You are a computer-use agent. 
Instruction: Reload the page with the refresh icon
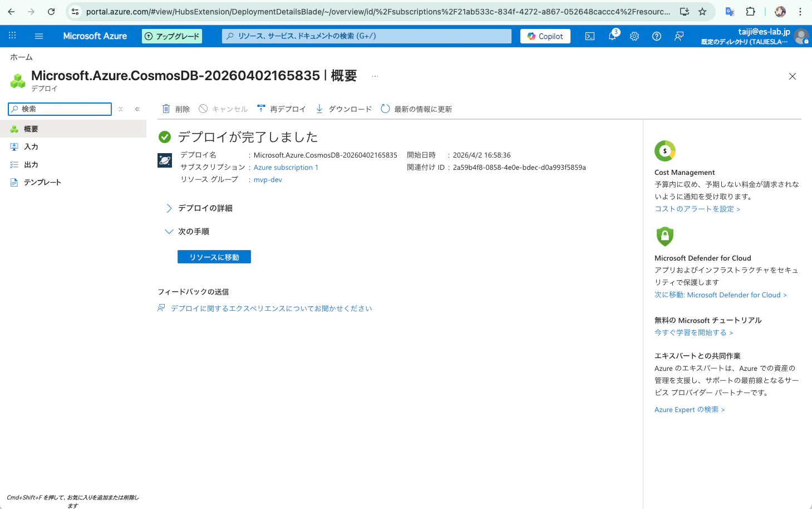pos(51,11)
